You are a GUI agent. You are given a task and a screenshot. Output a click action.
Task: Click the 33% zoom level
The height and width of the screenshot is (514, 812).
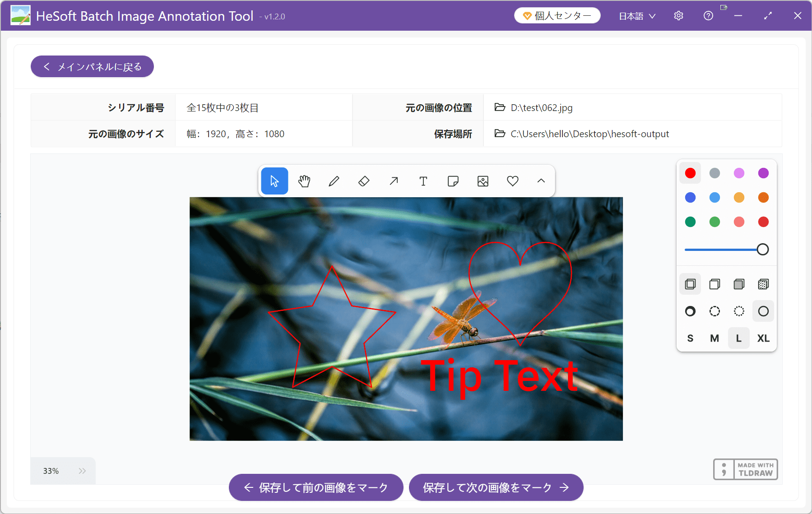[51, 471]
